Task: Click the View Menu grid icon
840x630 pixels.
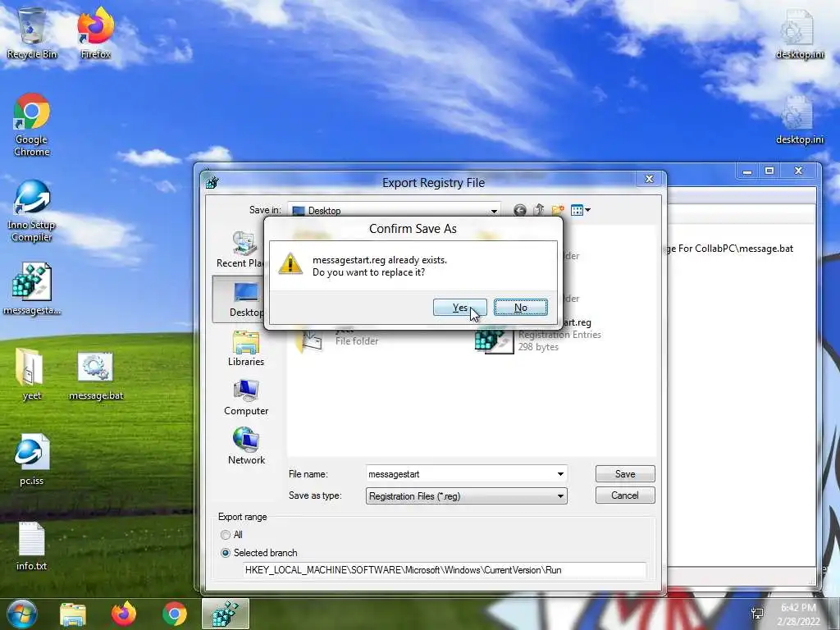Action: coord(577,210)
